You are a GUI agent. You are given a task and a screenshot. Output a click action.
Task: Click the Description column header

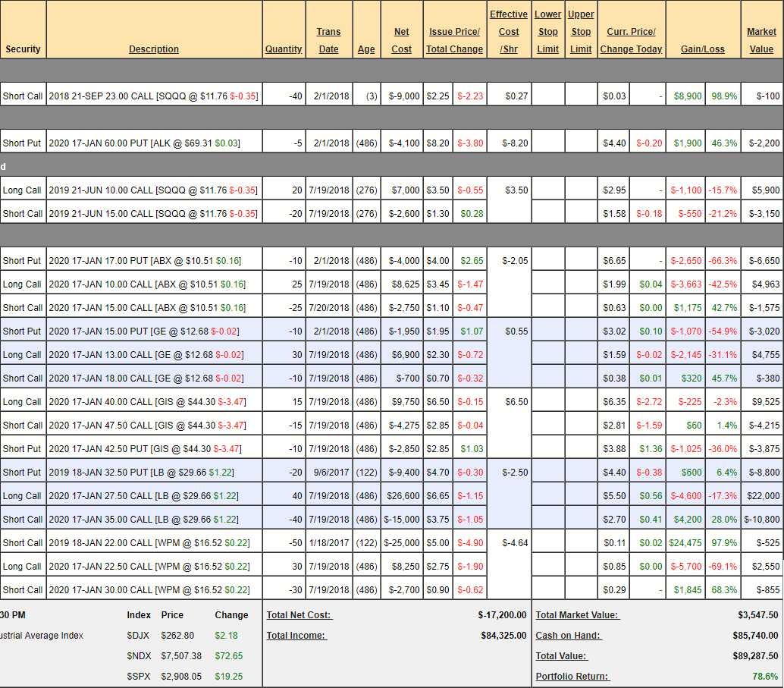point(154,49)
